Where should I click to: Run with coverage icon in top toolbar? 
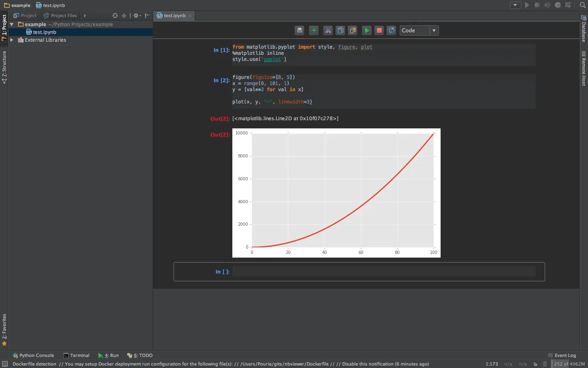548,5
